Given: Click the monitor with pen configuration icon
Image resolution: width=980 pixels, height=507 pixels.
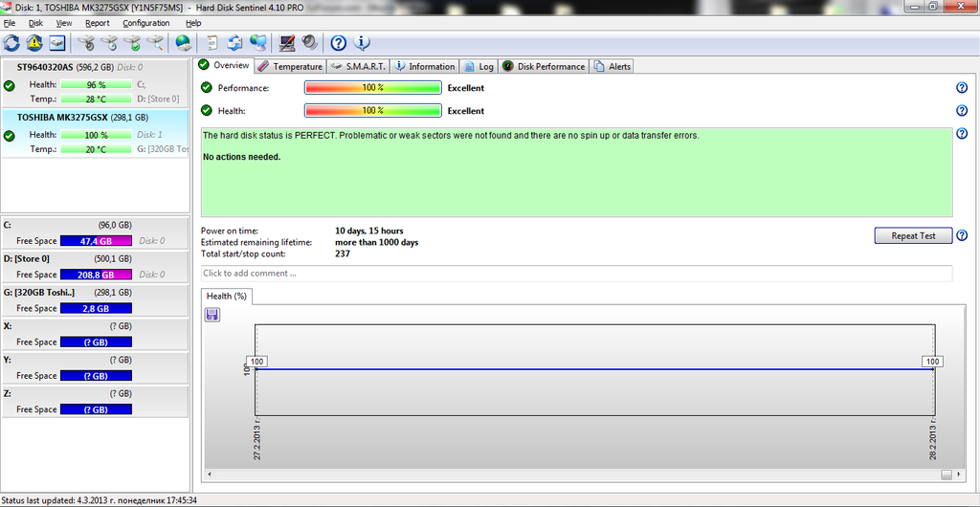Looking at the screenshot, I should [287, 43].
